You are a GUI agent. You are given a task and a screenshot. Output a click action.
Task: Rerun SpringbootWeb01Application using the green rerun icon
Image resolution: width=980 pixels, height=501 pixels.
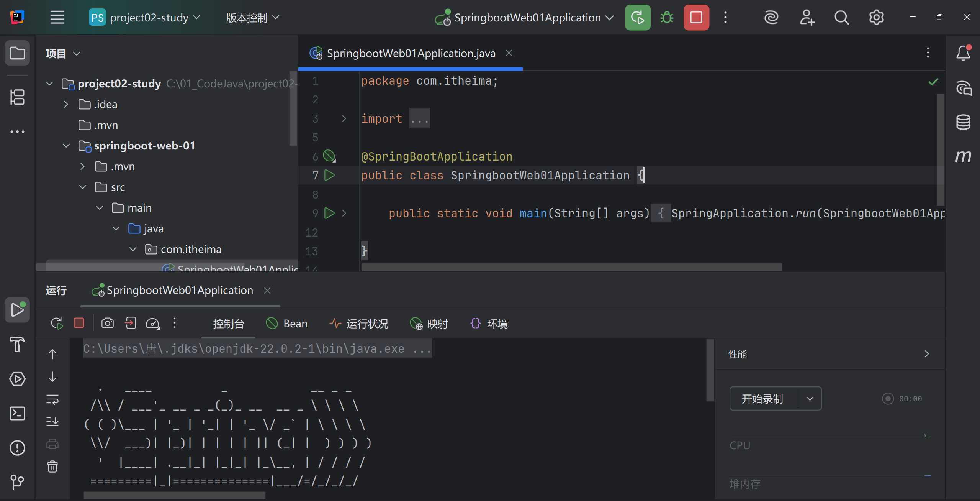[637, 17]
